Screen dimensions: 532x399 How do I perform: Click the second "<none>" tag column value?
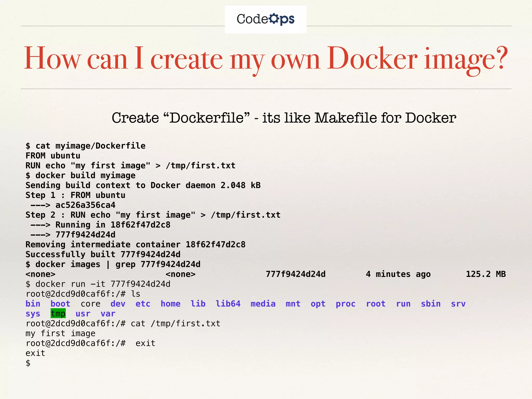click(181, 274)
